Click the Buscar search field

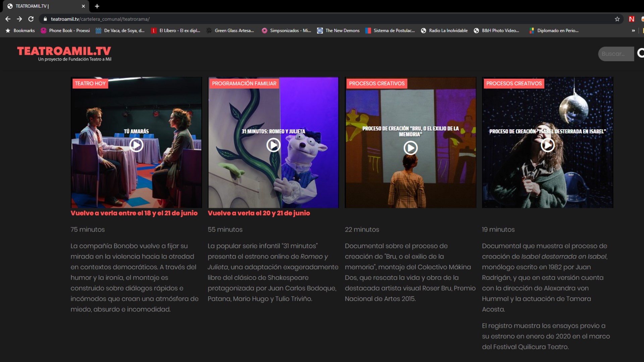(x=615, y=54)
